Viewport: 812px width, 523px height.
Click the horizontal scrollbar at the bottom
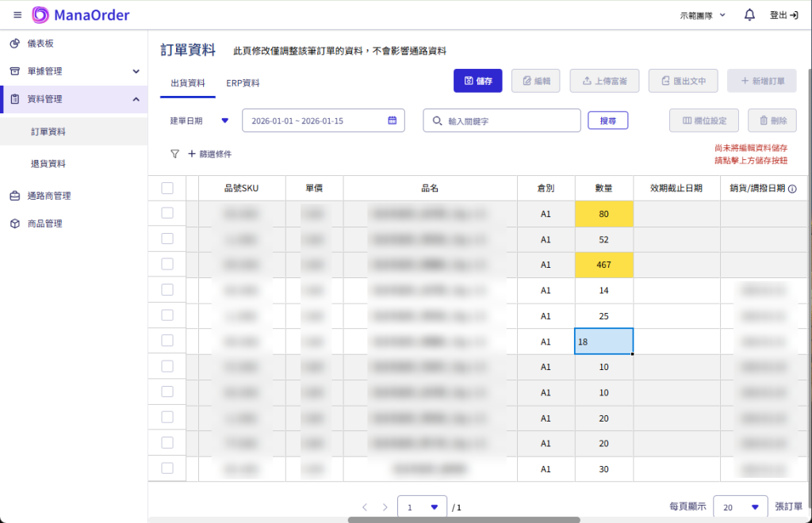click(464, 520)
